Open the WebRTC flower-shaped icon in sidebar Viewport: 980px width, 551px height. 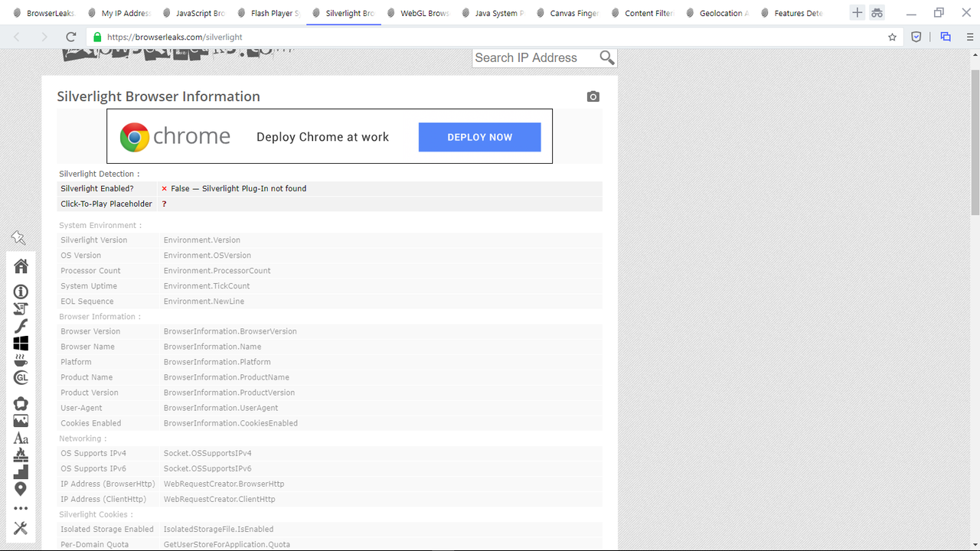pyautogui.click(x=21, y=403)
